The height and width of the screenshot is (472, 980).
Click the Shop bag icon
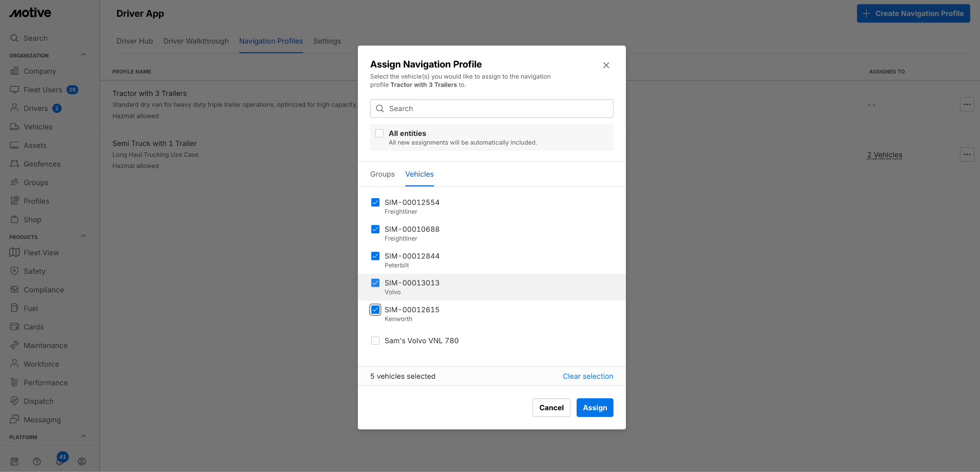point(14,220)
